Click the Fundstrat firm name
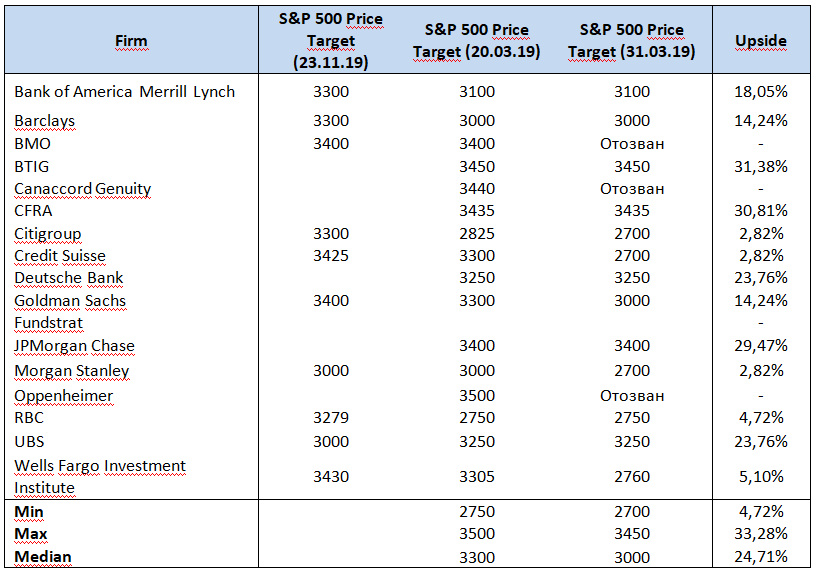 point(49,323)
